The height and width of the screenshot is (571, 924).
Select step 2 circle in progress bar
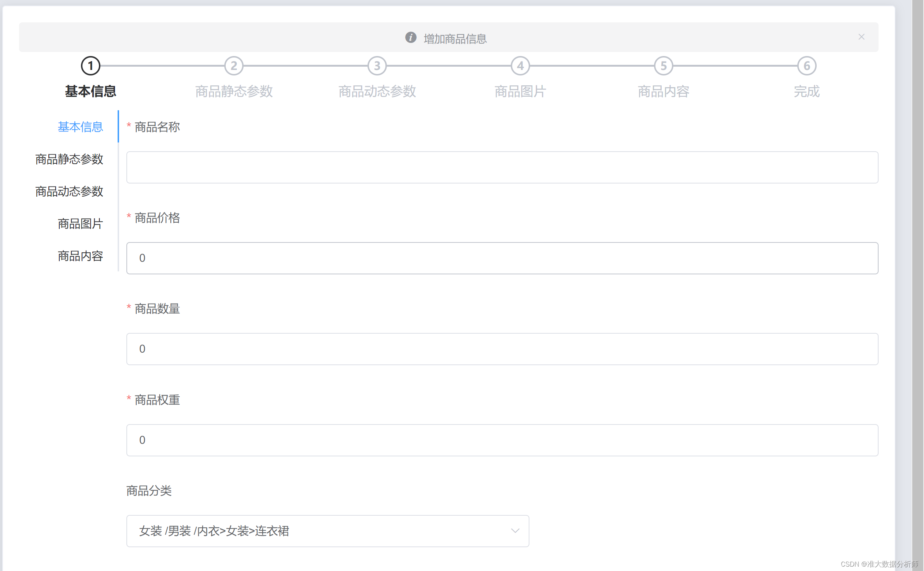pyautogui.click(x=234, y=66)
